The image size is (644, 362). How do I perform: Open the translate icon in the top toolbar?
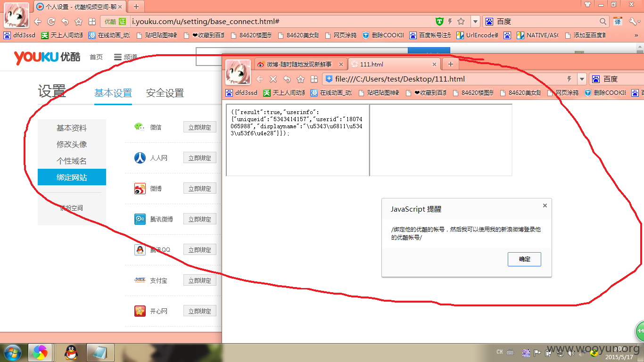click(x=618, y=22)
